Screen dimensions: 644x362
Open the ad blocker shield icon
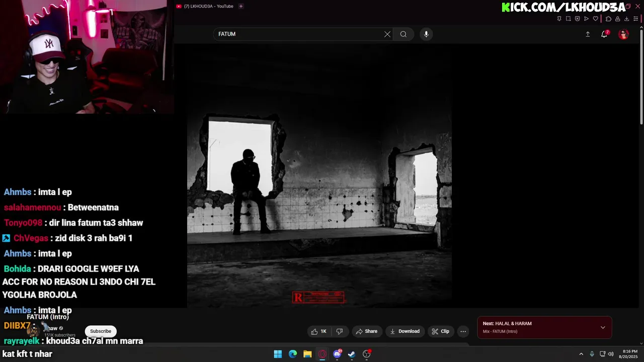(x=578, y=19)
